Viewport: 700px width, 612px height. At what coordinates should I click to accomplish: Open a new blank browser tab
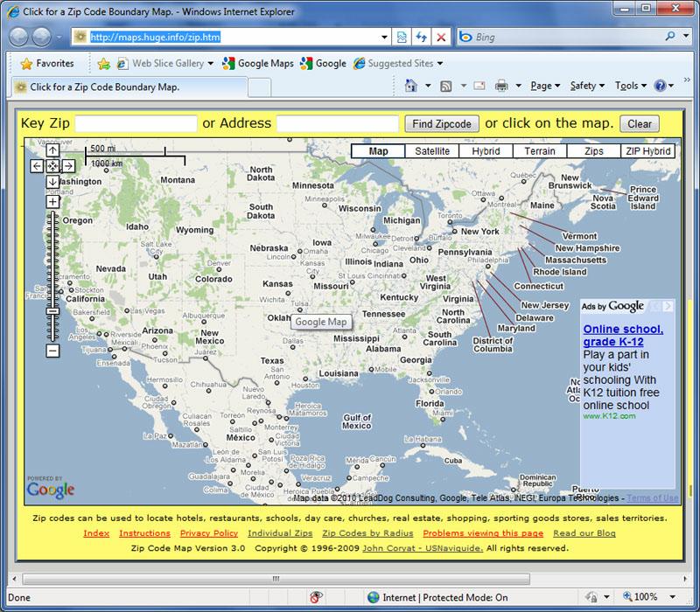click(x=259, y=87)
